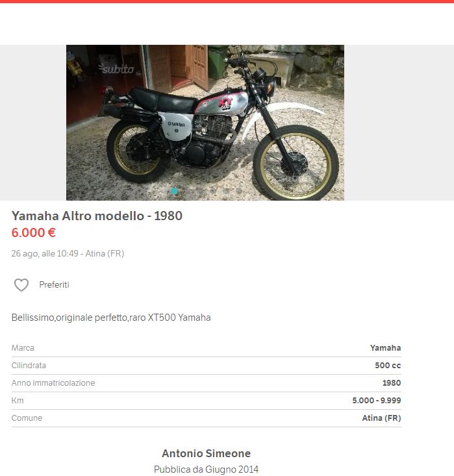Click the XT500 description sentence
This screenshot has height=476, width=454.
point(111,318)
